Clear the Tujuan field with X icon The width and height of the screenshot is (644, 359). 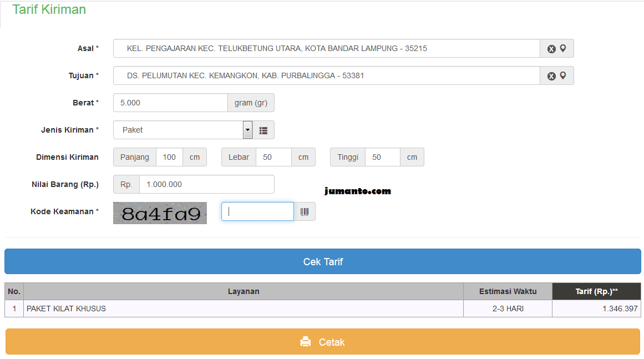551,76
